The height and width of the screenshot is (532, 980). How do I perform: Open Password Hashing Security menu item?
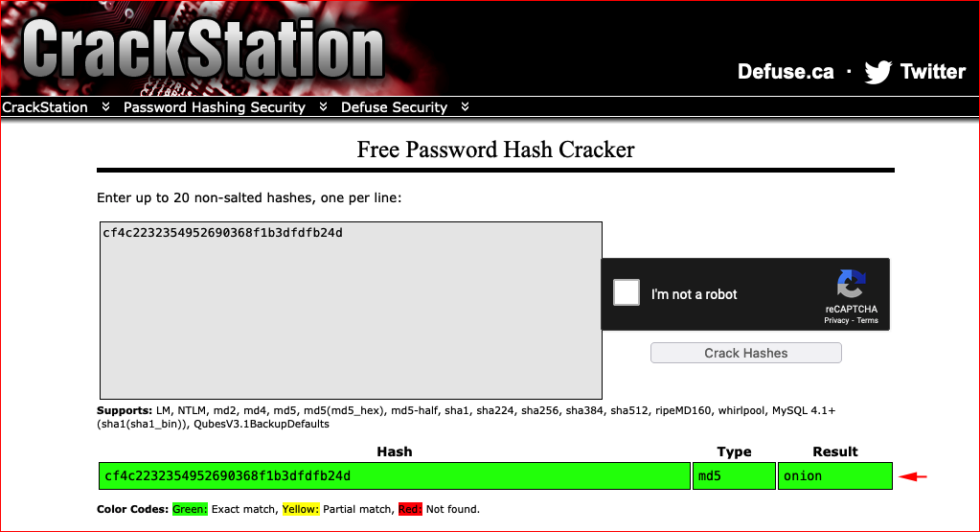click(x=215, y=107)
